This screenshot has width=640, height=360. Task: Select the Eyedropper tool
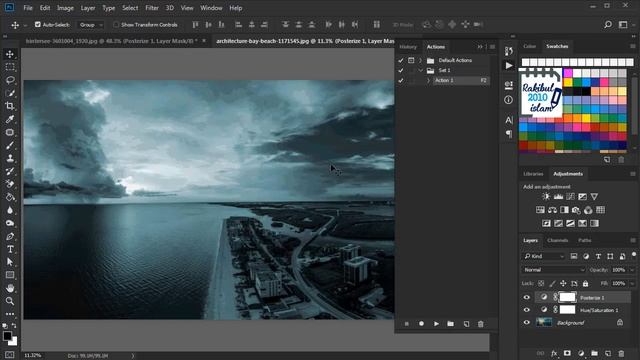pyautogui.click(x=10, y=119)
